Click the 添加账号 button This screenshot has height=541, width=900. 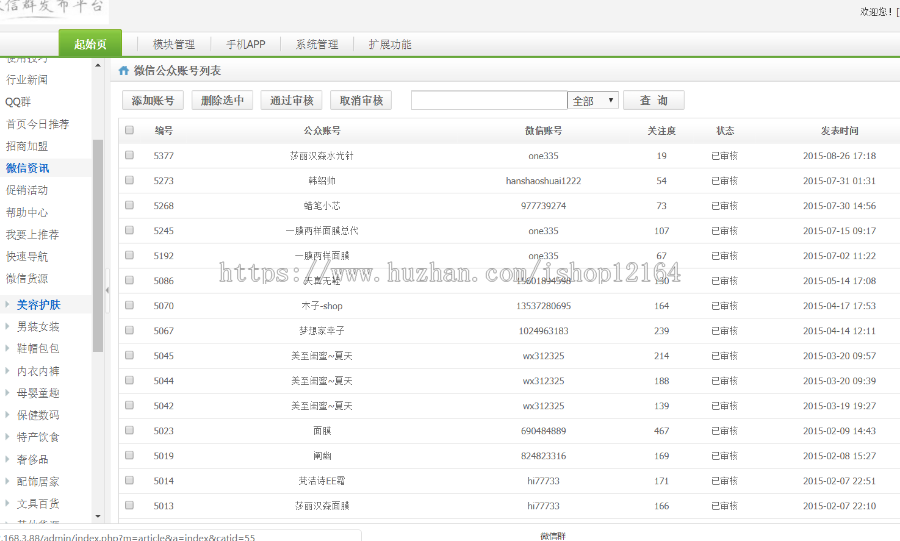[153, 100]
